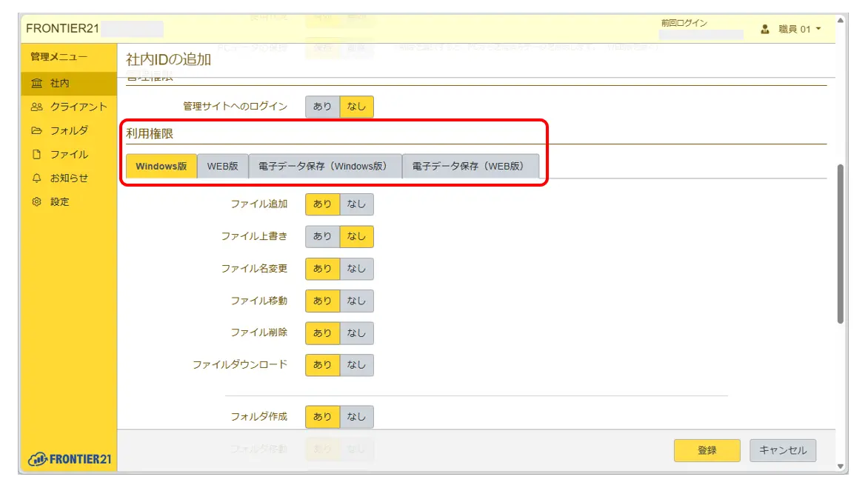Image resolution: width=868 pixels, height=485 pixels.
Task: Set ファイル追加 to なし
Action: point(356,204)
